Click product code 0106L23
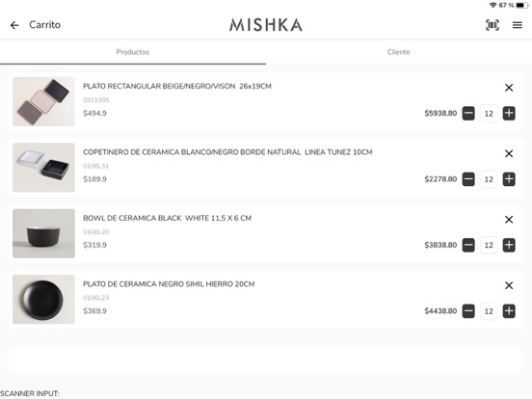 coord(95,298)
